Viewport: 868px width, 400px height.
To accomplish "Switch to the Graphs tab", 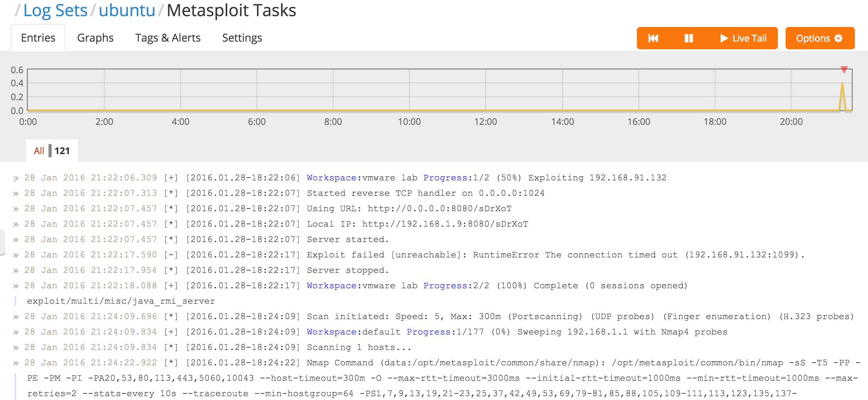I will coord(95,38).
